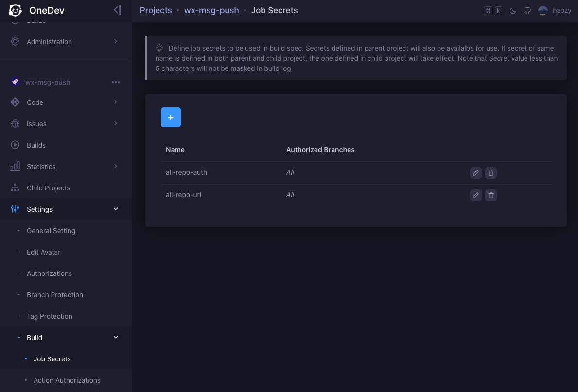Collapse the Settings submenu chevron
Viewport: 578px width, 392px height.
pos(116,209)
